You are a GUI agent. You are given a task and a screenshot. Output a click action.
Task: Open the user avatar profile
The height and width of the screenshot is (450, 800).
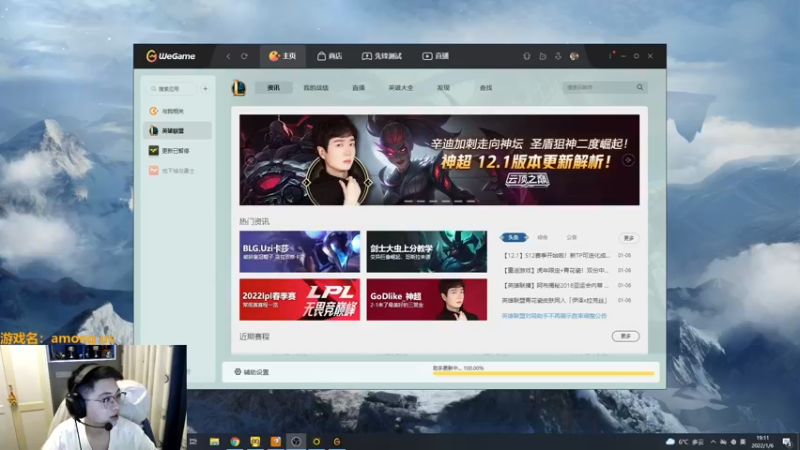point(574,56)
